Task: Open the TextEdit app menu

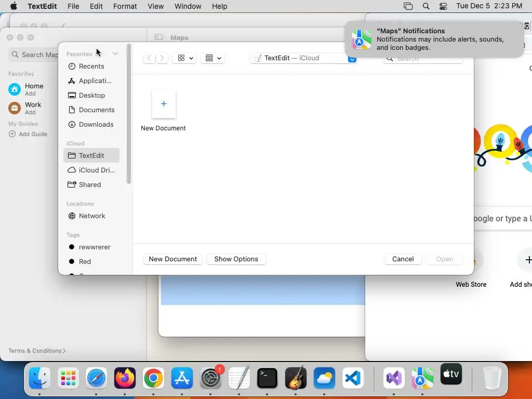Action: pyautogui.click(x=42, y=6)
